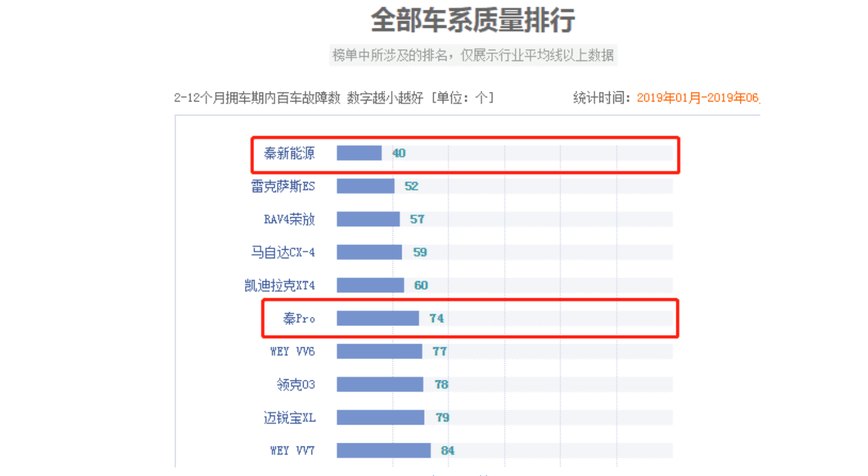Click the value 79 for 迈锐宝XL
Image resolution: width=868 pixels, height=476 pixels.
pos(443,417)
